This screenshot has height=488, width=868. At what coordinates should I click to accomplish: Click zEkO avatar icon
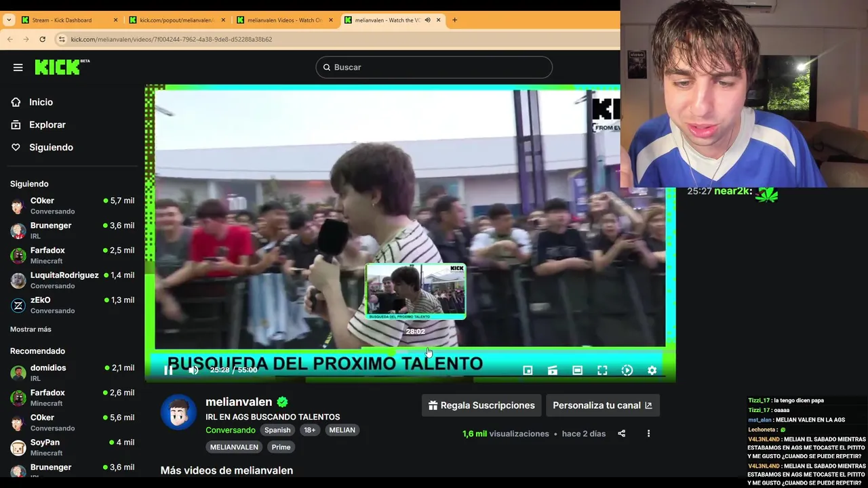18,306
